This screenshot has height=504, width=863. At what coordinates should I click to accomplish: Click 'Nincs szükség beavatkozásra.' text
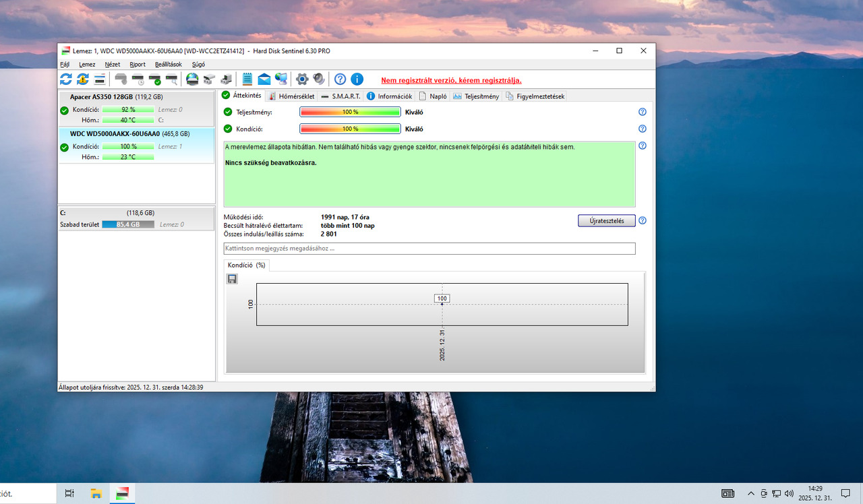coord(271,163)
